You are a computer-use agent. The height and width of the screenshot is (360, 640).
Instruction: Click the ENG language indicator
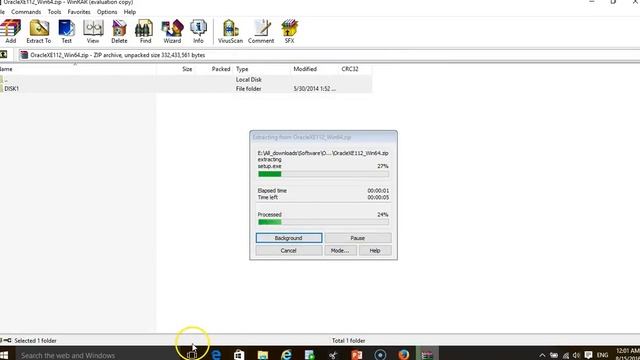(x=602, y=355)
